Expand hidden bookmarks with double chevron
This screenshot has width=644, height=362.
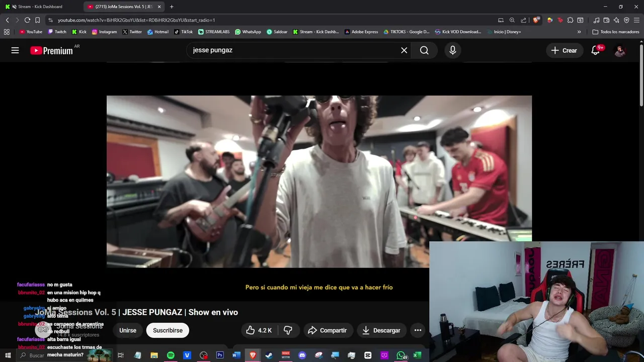[579, 32]
